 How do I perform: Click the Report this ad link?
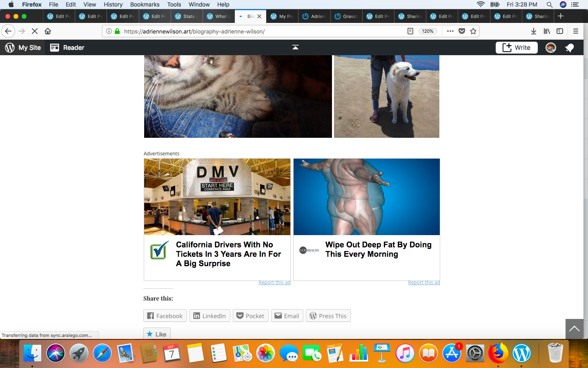(274, 282)
